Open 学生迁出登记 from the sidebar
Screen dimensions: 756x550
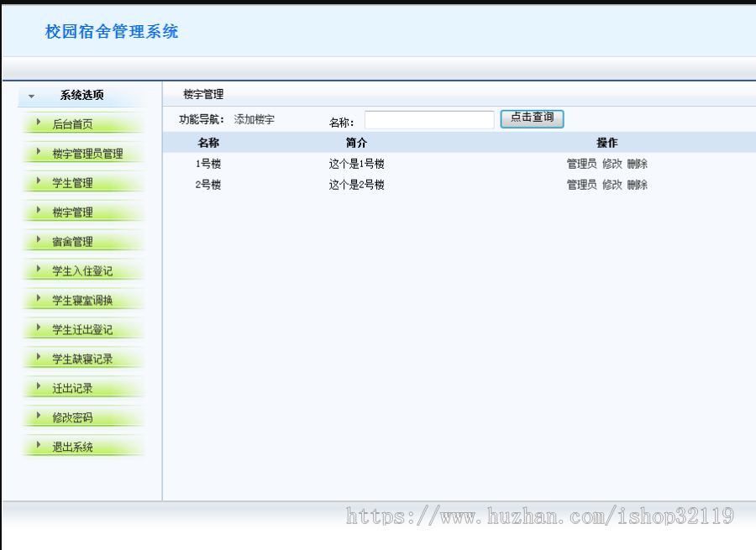83,329
